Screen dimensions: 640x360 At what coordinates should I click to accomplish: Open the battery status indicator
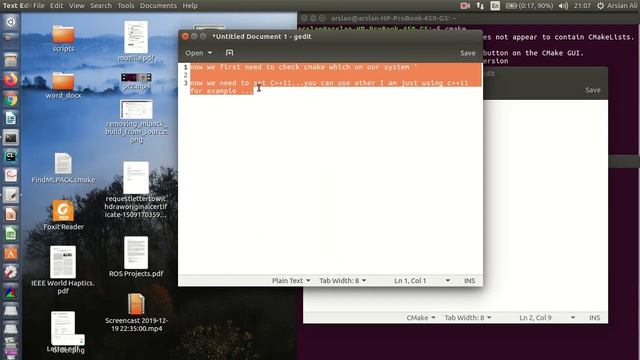529,6
